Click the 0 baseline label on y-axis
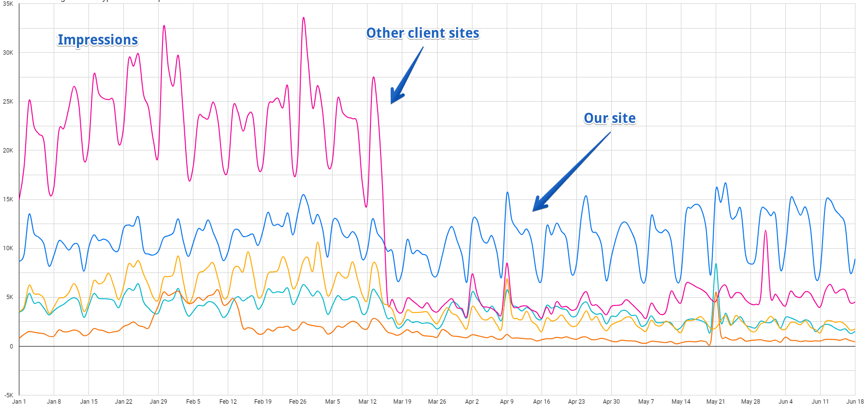This screenshot has height=408, width=868. point(11,346)
